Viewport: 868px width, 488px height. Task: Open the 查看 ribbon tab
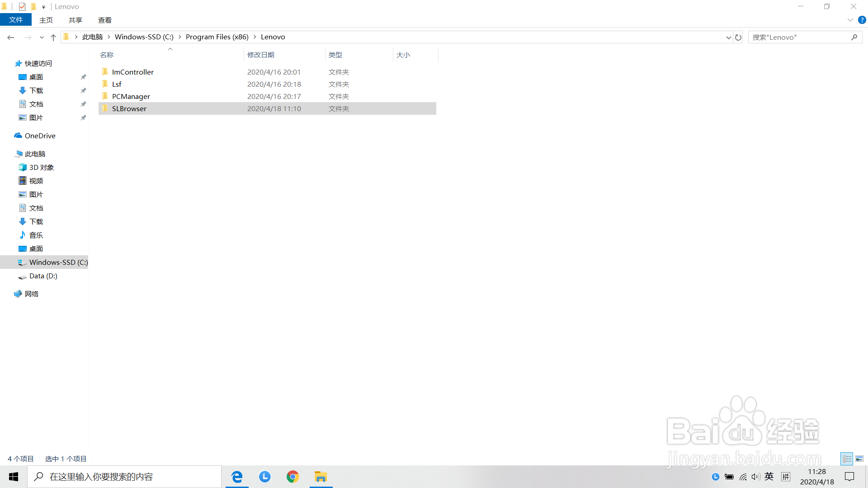coord(104,20)
